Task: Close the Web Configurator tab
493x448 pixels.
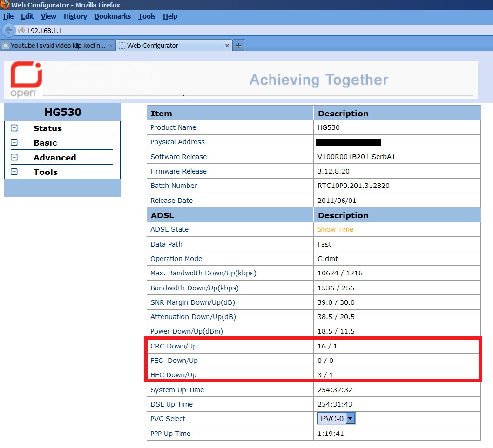Action: 227,46
